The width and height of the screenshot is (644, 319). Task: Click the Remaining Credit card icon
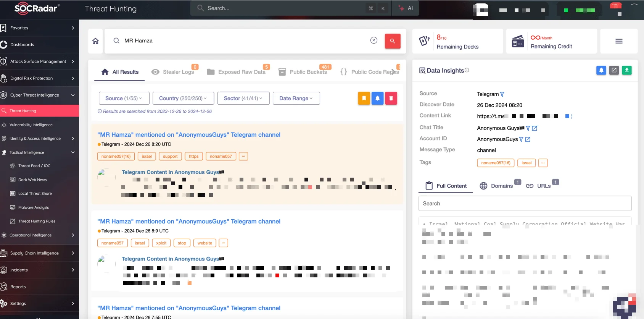click(x=518, y=41)
